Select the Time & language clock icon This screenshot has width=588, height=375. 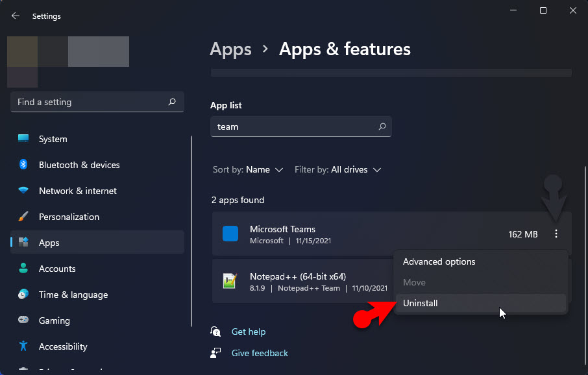click(x=23, y=294)
